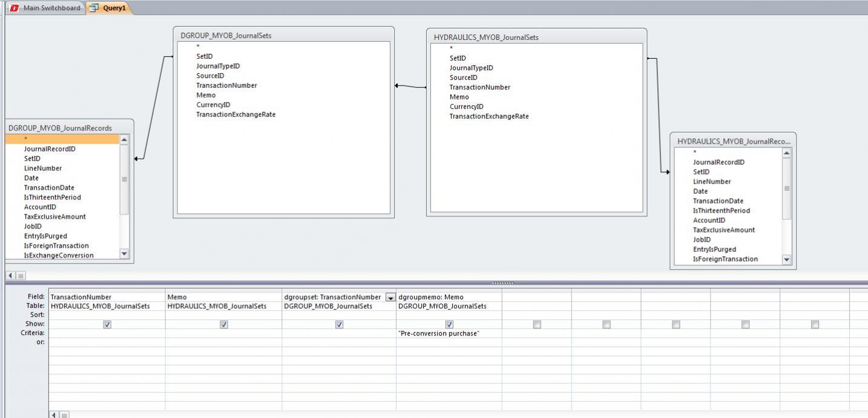The image size is (868, 418).
Task: Select TransactionExchangeRate in DGROUP_MYOB_JournalSets
Action: click(x=235, y=114)
